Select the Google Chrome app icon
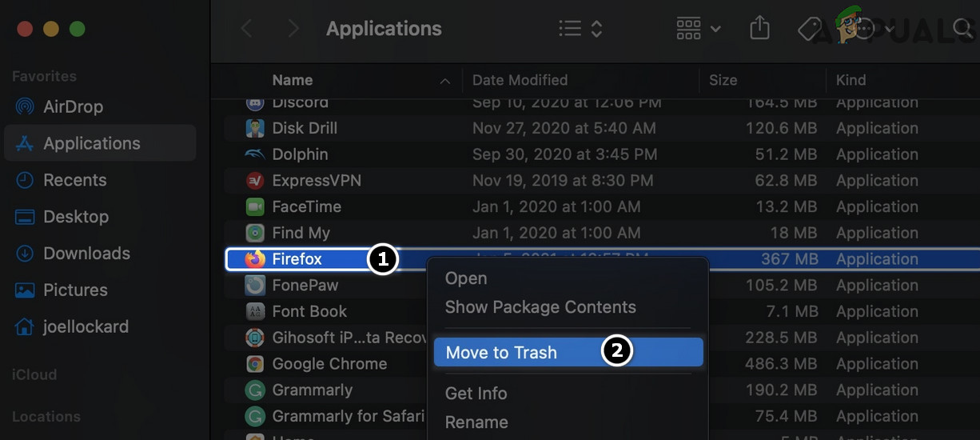The height and width of the screenshot is (440, 980). point(255,364)
